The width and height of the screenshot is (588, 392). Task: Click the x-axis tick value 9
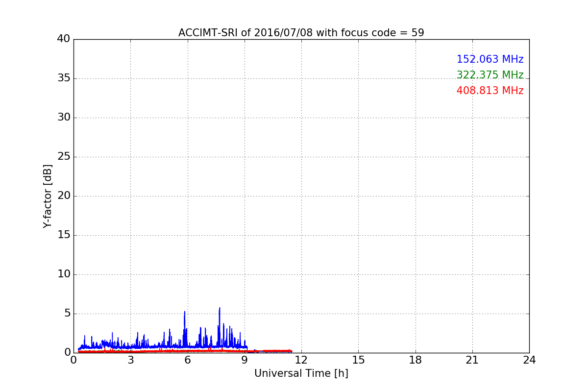pos(245,360)
